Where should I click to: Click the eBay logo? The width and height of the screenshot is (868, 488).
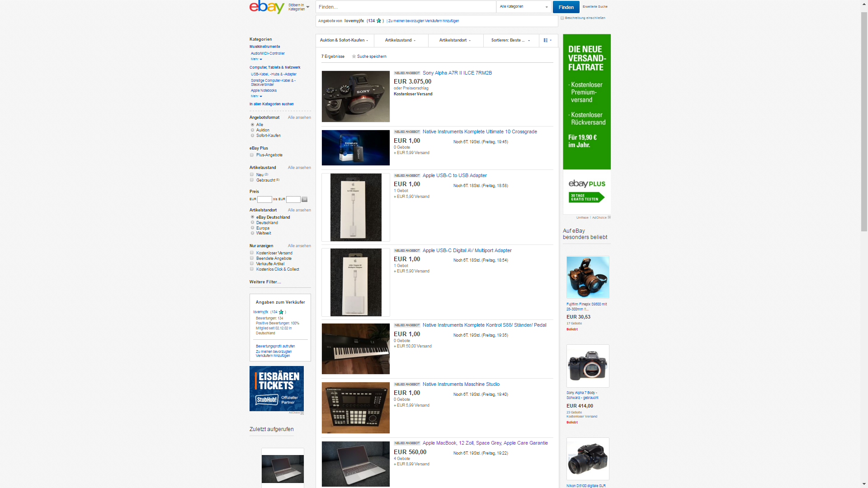pos(267,7)
